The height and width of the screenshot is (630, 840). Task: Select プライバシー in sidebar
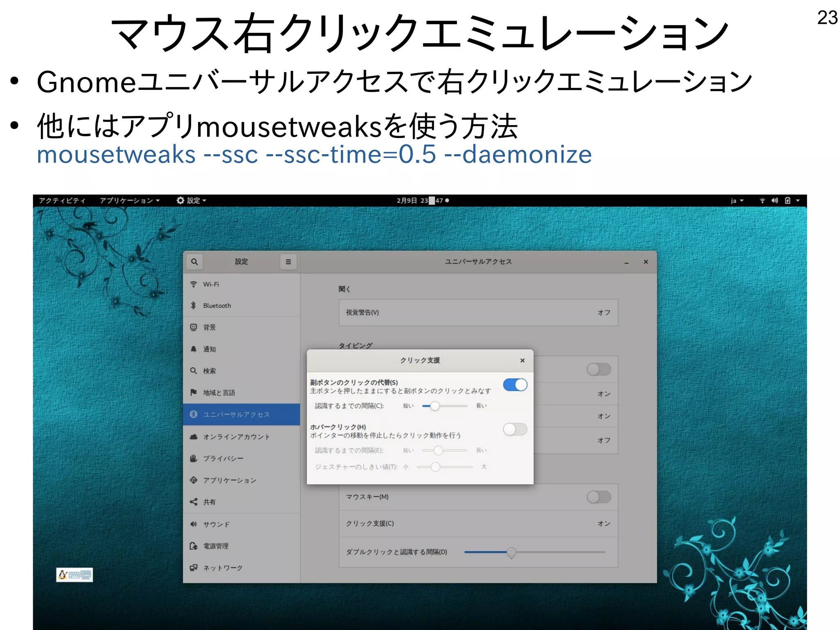click(242, 458)
